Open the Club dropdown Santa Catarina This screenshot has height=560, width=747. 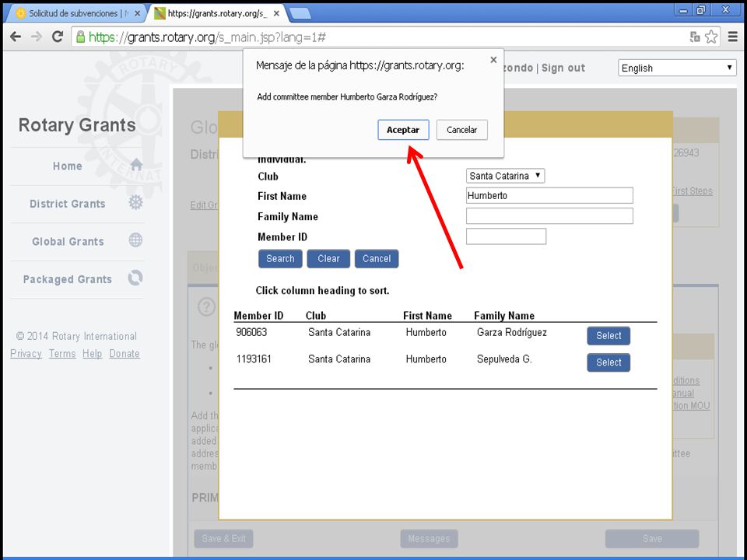pyautogui.click(x=505, y=176)
